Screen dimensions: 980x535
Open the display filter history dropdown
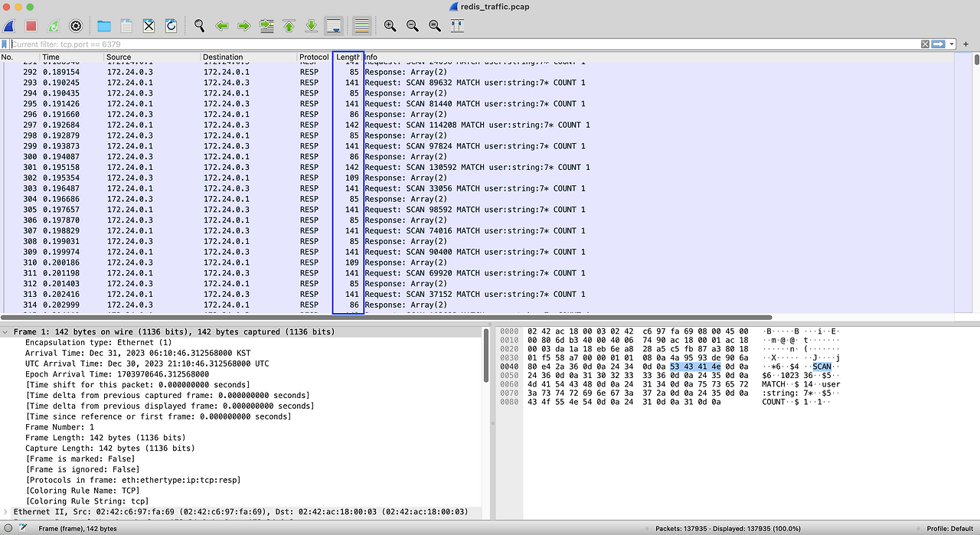tap(952, 44)
